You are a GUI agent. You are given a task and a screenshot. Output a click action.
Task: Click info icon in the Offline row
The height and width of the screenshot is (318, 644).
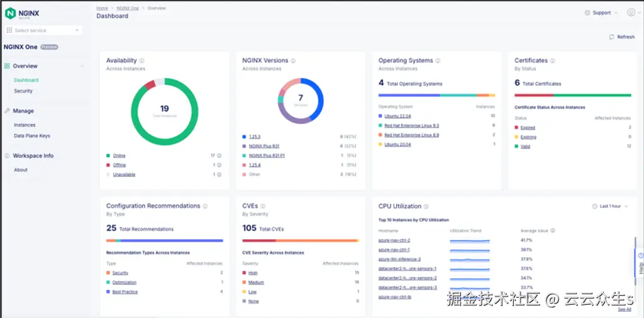(219, 165)
